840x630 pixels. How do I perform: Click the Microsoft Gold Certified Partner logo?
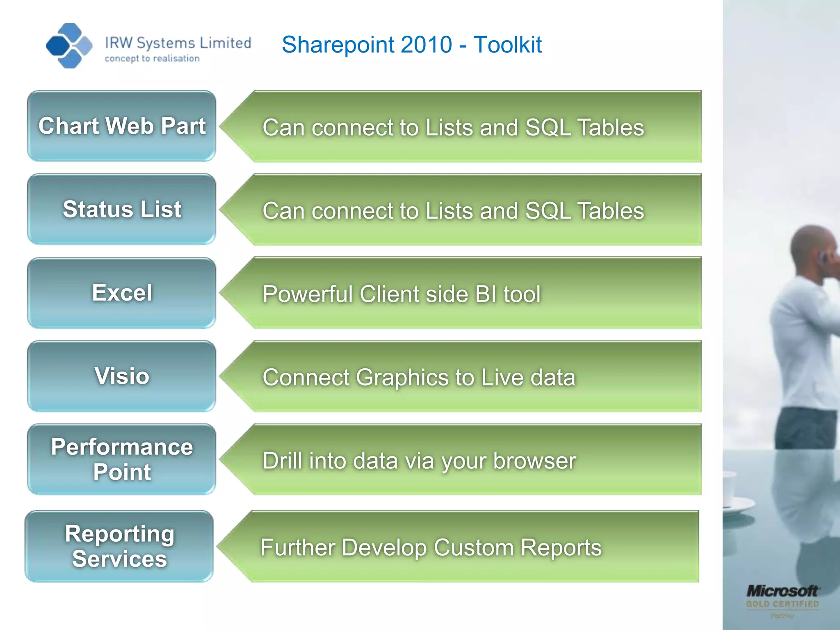click(x=782, y=600)
